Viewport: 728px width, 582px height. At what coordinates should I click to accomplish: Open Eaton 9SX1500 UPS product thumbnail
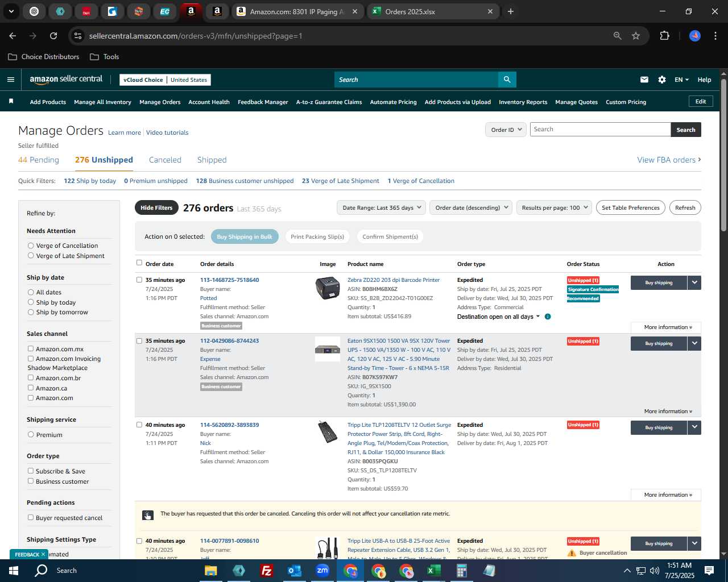point(328,349)
